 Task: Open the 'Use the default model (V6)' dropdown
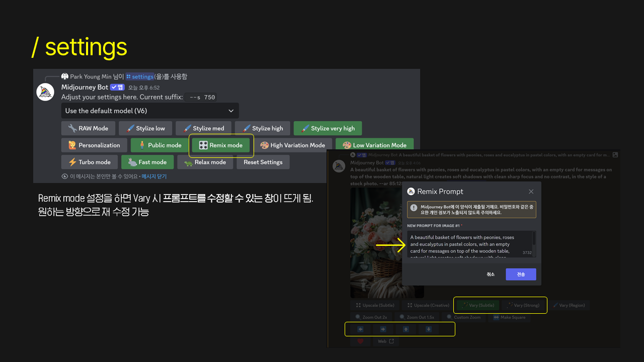click(150, 111)
